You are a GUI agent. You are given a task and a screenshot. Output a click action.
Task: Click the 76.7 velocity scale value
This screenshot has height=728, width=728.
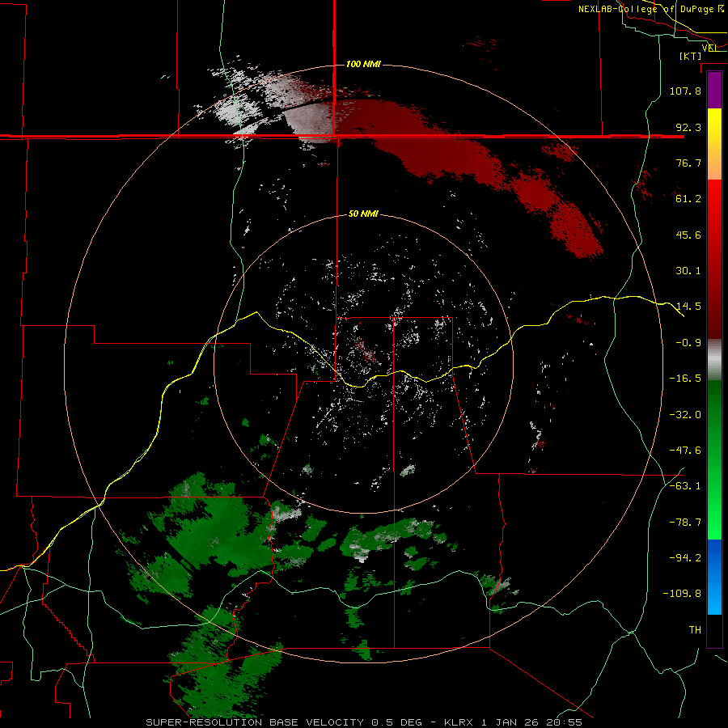(x=688, y=163)
